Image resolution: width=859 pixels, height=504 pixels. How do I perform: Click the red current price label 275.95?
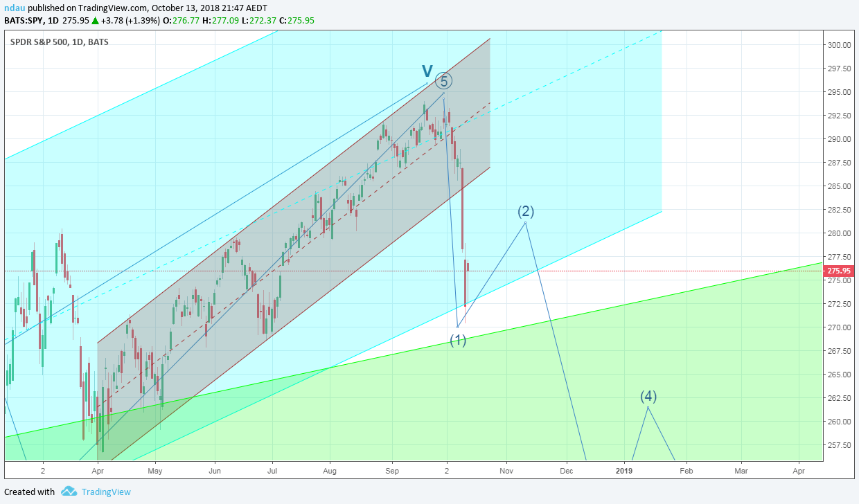point(839,271)
